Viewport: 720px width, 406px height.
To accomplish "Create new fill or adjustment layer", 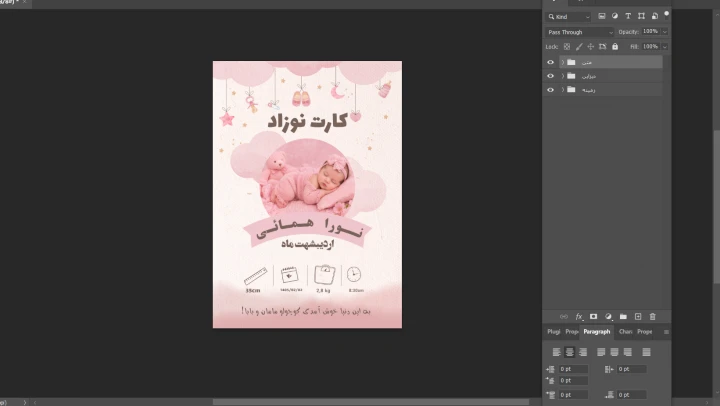I will (x=608, y=316).
